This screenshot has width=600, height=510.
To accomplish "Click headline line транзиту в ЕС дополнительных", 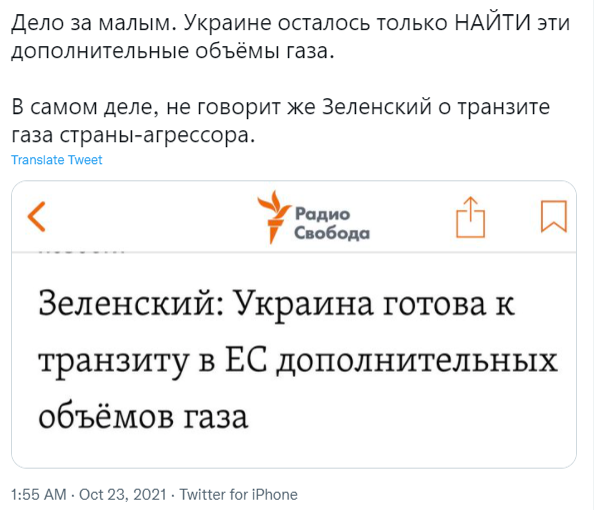I will (x=298, y=361).
